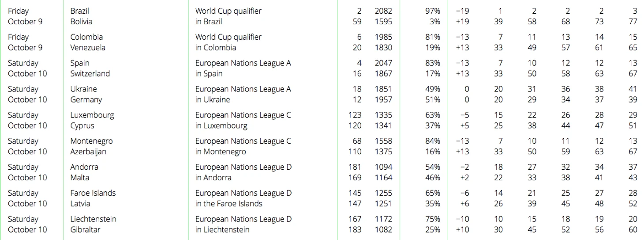This screenshot has height=240, width=644.
Task: Open the Gibraltar team page
Action: click(85, 230)
